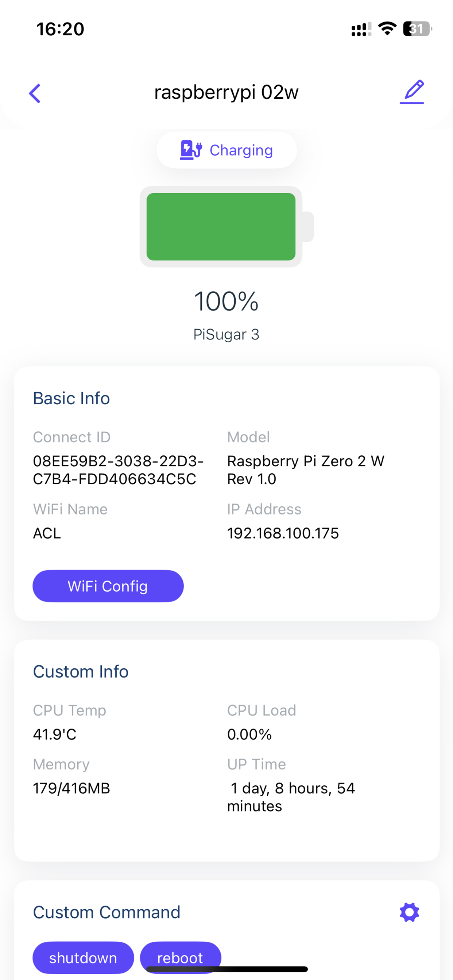Run the reboot command
Viewport: 453px width, 980px height.
181,957
